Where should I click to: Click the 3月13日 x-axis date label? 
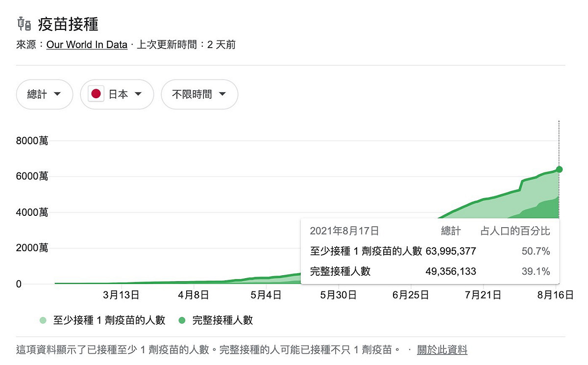(122, 295)
